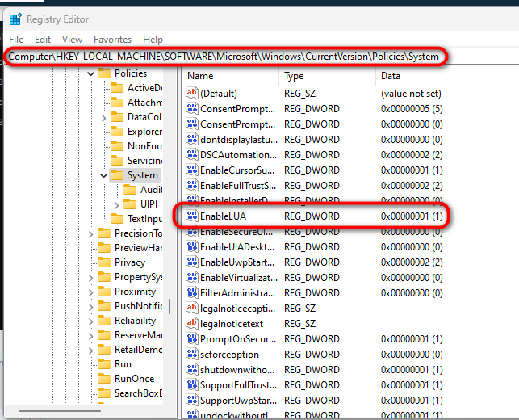Expand the DataCol folder node

coord(103,118)
